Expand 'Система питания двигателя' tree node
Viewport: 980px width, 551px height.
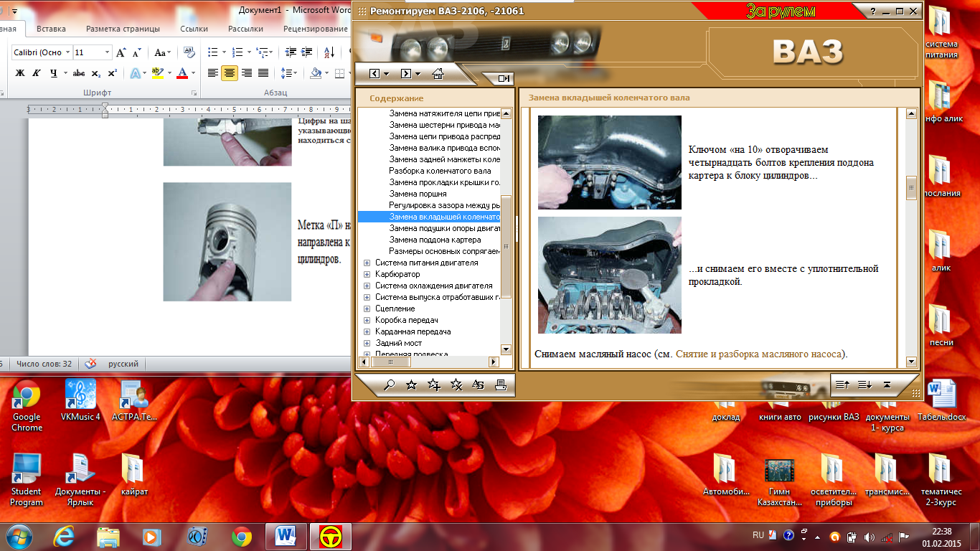[367, 263]
